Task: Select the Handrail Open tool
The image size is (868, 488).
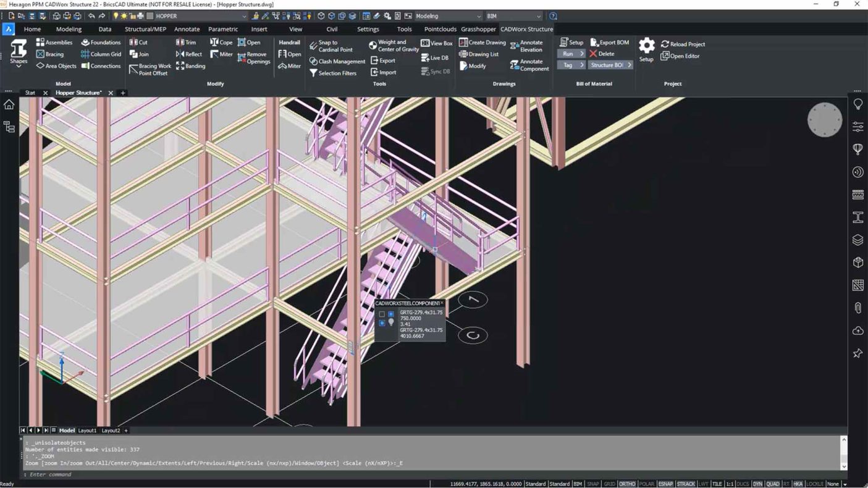Action: click(290, 54)
